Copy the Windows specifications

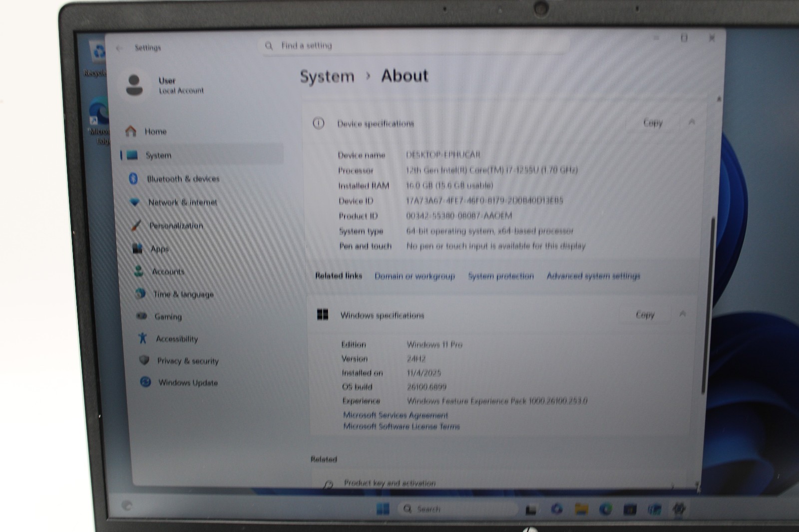point(645,314)
